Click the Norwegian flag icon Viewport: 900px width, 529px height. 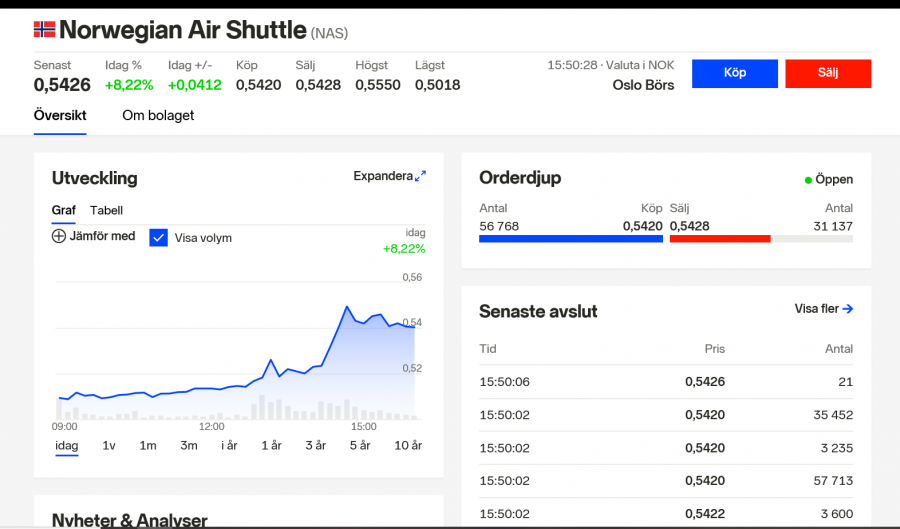click(44, 30)
